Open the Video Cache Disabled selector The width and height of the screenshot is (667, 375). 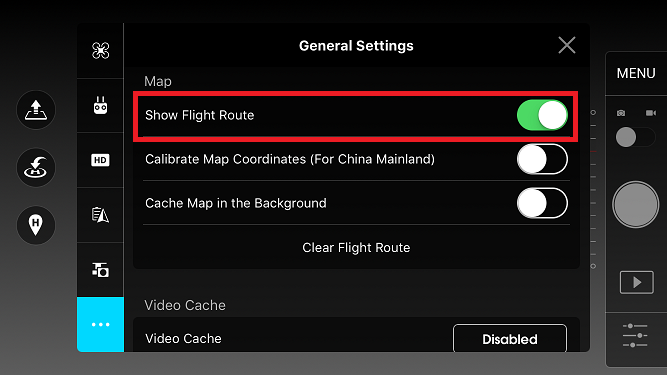tap(510, 339)
